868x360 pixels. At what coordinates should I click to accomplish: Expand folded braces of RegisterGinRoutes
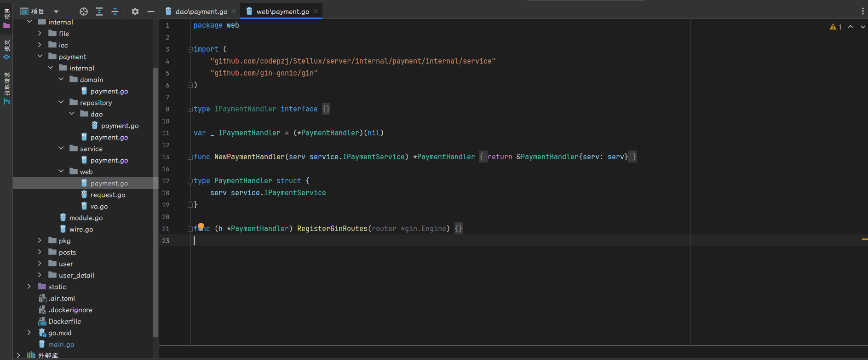coord(459,229)
